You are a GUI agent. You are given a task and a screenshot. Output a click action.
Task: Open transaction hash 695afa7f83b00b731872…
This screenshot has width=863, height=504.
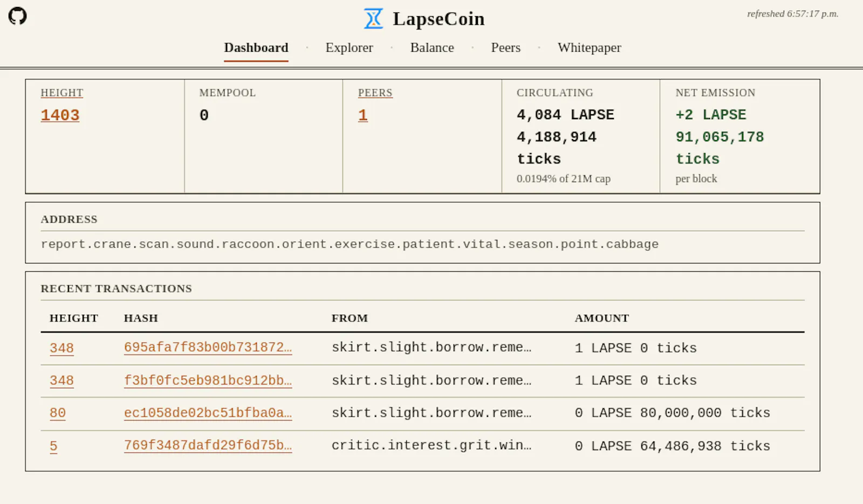208,348
